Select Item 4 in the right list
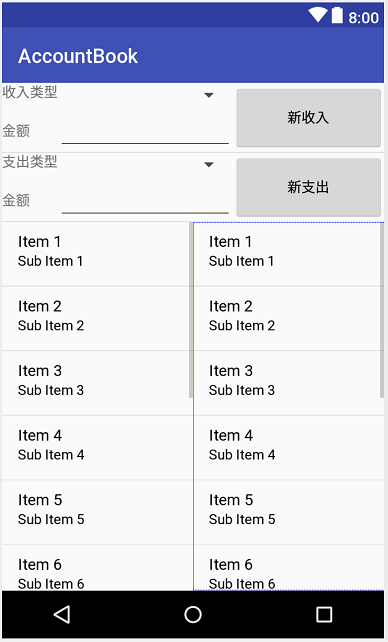Viewport: 388px width, 642px height. pos(289,448)
